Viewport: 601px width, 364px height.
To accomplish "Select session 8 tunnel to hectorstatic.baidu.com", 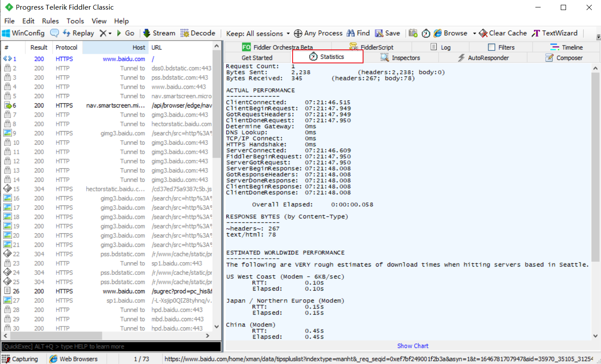I will click(x=107, y=124).
